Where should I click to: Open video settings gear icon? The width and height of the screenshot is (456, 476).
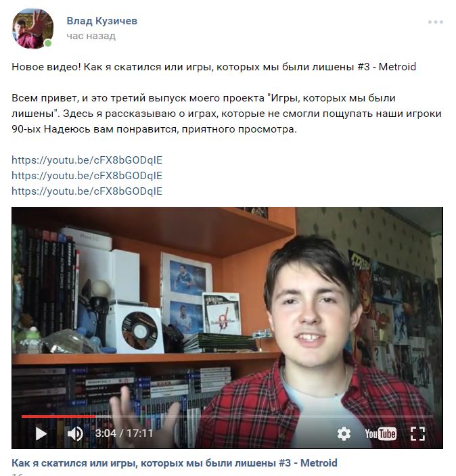click(x=344, y=433)
